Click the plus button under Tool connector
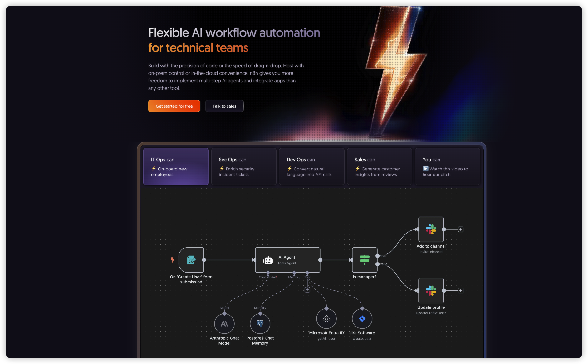Viewport: 588px width, 364px height. click(x=307, y=290)
